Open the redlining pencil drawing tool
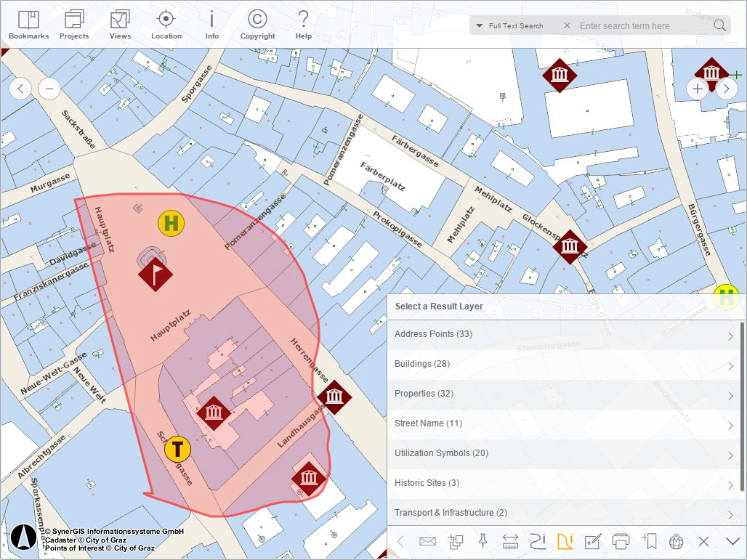 click(x=593, y=541)
